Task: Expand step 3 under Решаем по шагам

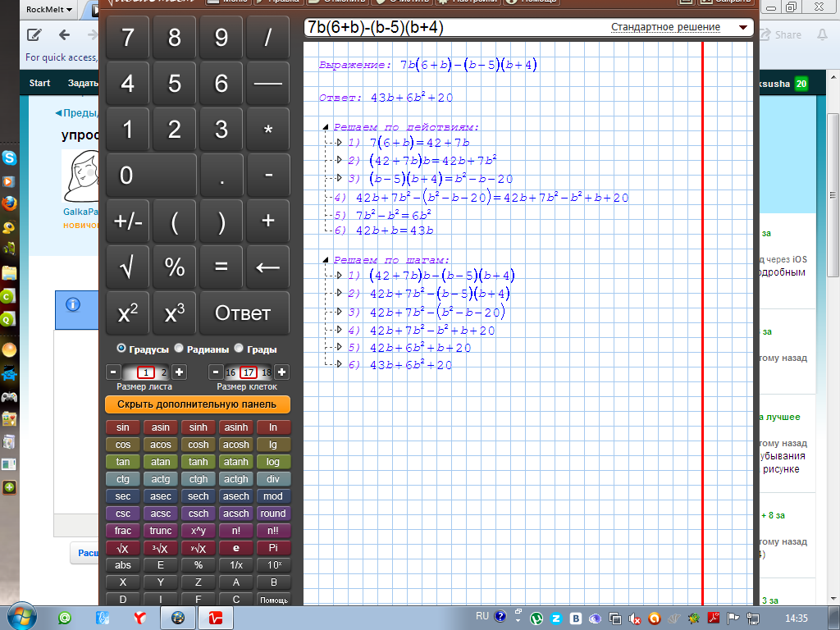Action: pyautogui.click(x=339, y=312)
